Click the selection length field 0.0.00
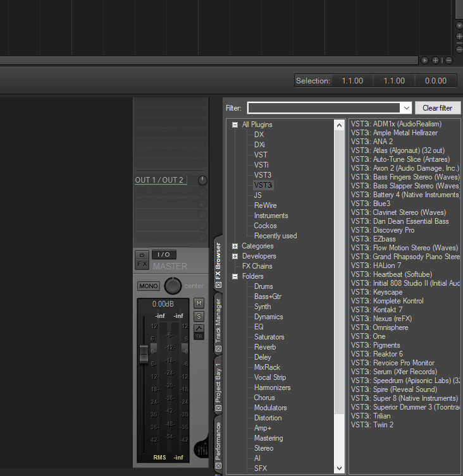The height and width of the screenshot is (476, 463). (x=436, y=81)
